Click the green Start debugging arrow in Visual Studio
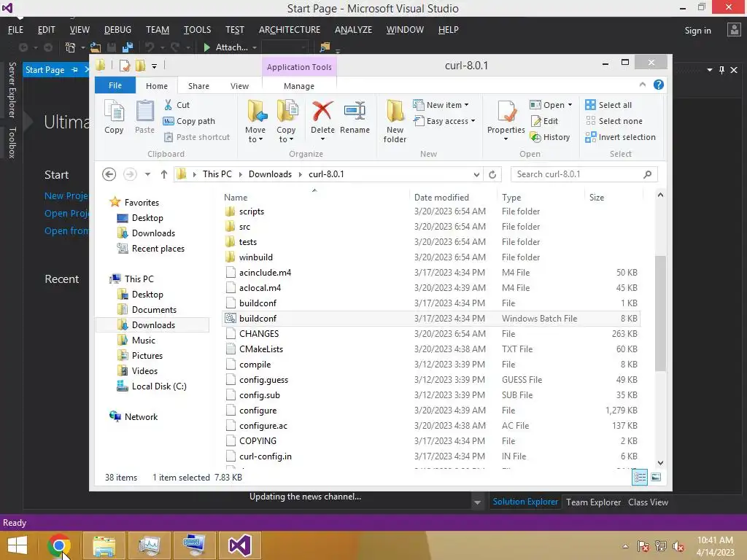Viewport: 747px width, 560px height. pyautogui.click(x=206, y=47)
